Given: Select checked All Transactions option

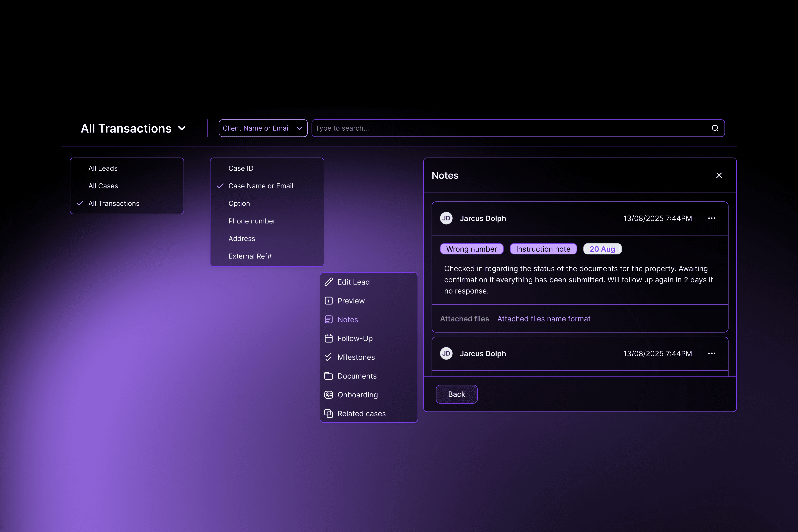Looking at the screenshot, I should point(114,204).
